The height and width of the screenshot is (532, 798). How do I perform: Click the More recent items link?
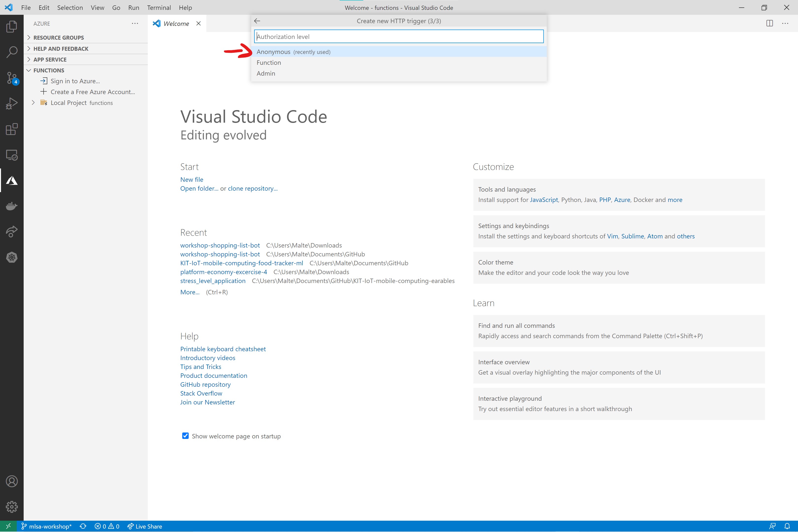[x=190, y=292]
